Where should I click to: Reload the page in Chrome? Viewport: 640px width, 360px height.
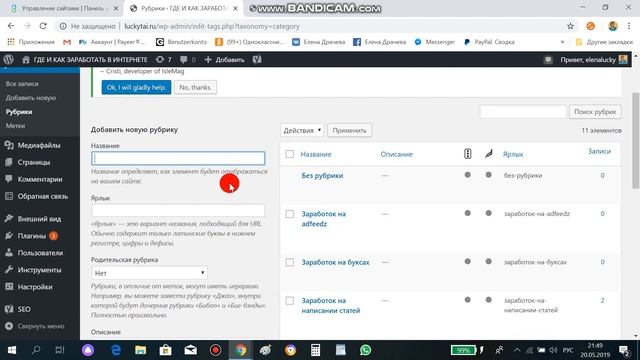43,26
